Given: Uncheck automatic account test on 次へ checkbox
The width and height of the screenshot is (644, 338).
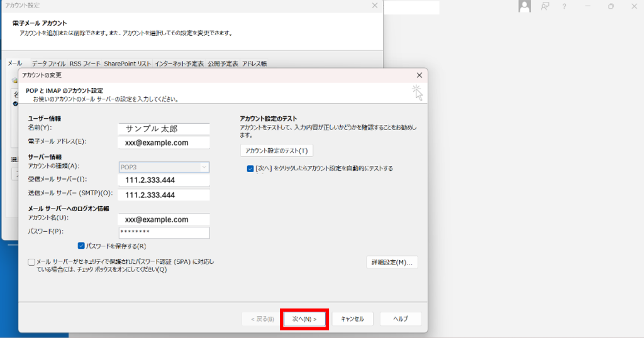Looking at the screenshot, I should coord(251,168).
